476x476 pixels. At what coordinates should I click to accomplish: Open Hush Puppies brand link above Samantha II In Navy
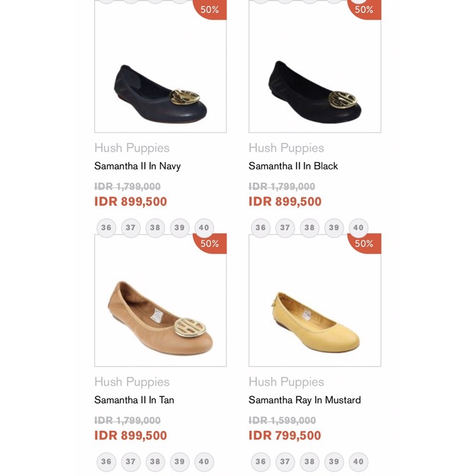132,148
